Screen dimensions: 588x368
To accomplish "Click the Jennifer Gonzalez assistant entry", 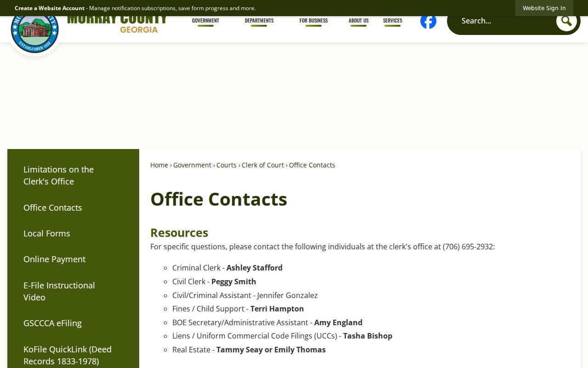I will pos(245,295).
